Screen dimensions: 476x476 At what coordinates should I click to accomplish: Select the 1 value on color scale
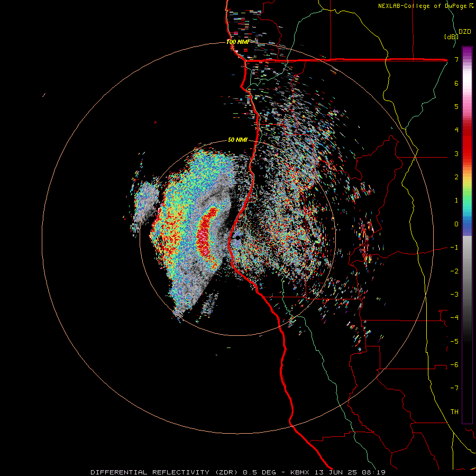pos(456,200)
